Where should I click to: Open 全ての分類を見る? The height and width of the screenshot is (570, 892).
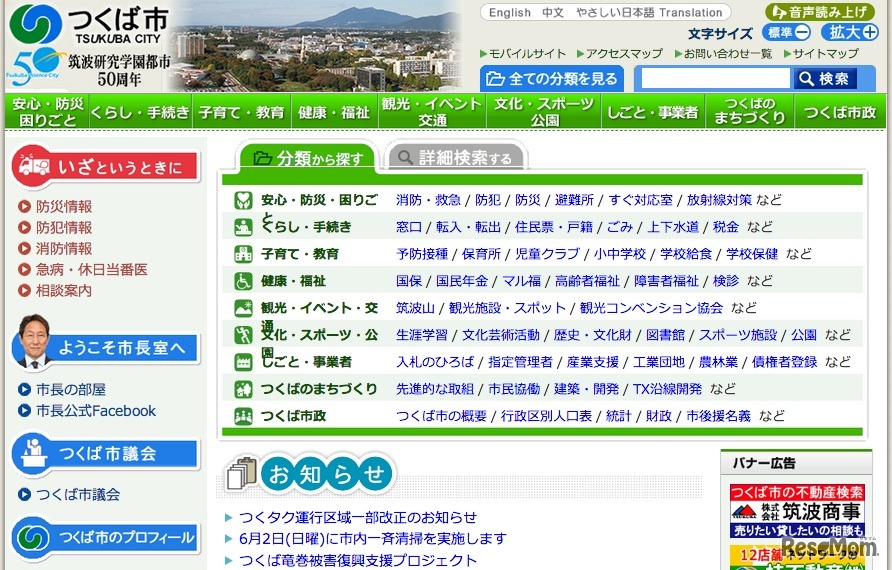coord(552,79)
